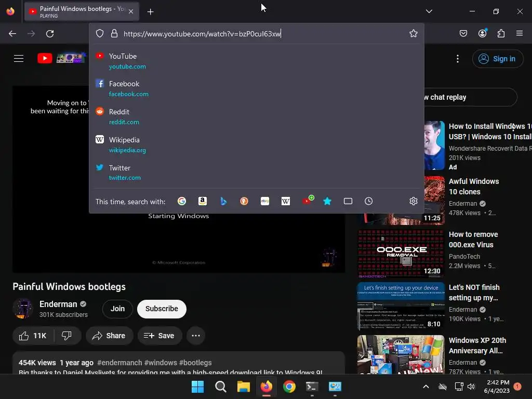532x399 pixels.
Task: Click the browser back arrow
Action: [x=12, y=34]
